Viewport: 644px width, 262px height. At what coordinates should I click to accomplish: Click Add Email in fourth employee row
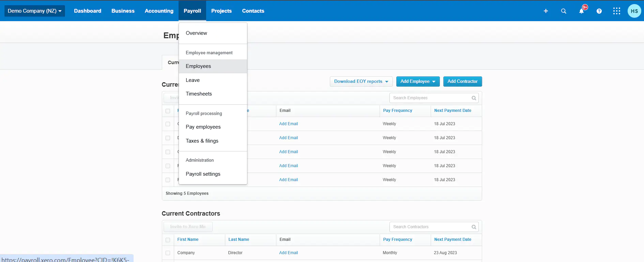click(288, 166)
